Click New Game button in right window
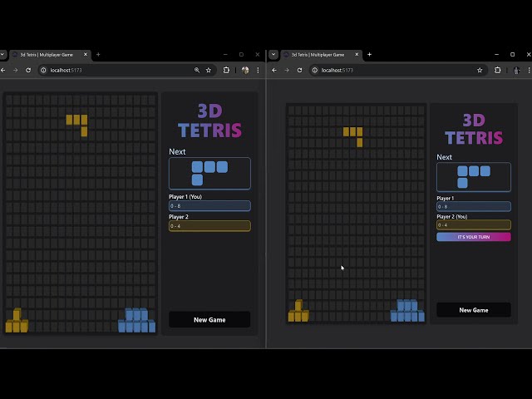Screen dimensions: 532x399 tap(474, 310)
